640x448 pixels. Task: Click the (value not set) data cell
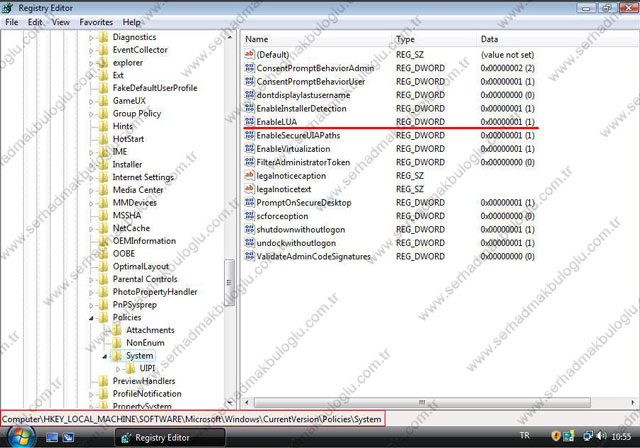507,55
